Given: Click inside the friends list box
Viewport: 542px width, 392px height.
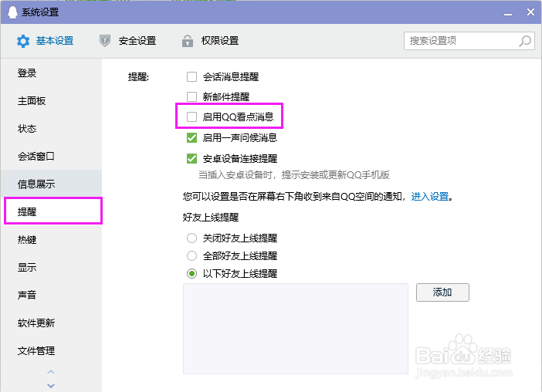Looking at the screenshot, I should pos(296,329).
